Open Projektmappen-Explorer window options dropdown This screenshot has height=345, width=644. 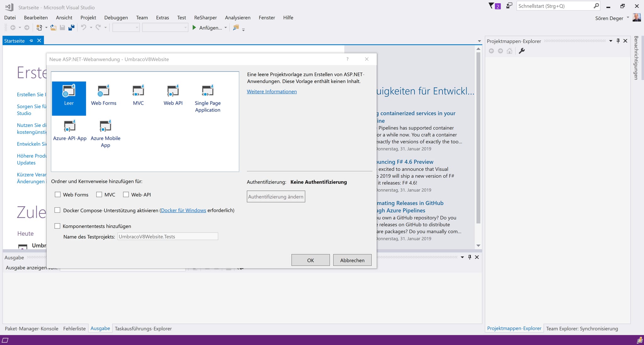coord(611,41)
